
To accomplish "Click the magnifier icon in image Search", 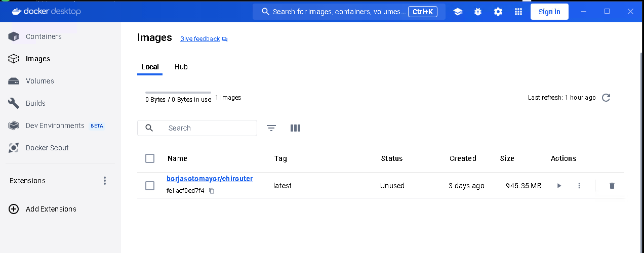I will pyautogui.click(x=149, y=128).
